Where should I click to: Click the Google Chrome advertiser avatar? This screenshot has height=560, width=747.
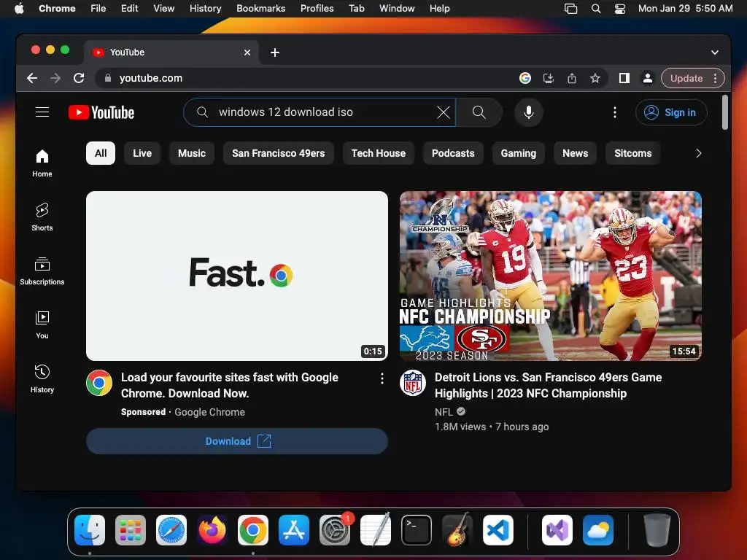click(99, 383)
